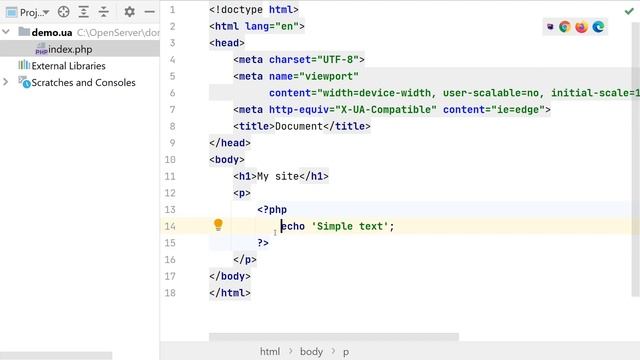Click the "UTF-8" charset value
Viewport: 640px width, 360px height.
click(338, 60)
